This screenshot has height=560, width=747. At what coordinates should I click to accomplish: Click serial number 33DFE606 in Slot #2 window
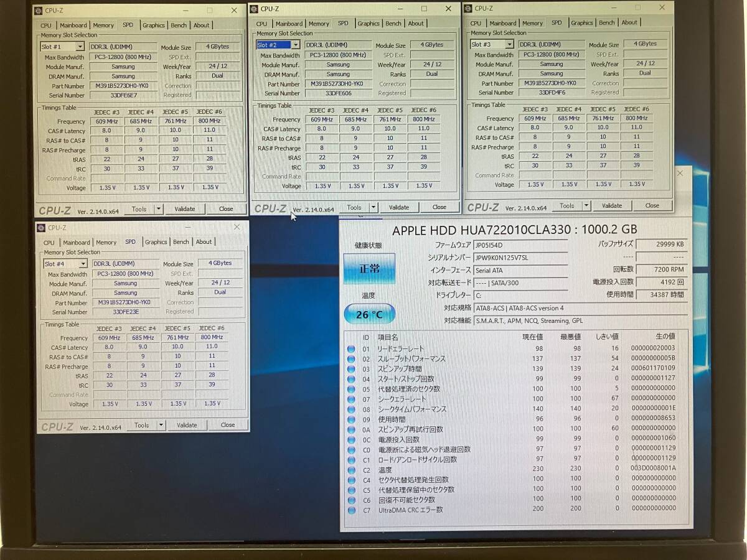(338, 93)
